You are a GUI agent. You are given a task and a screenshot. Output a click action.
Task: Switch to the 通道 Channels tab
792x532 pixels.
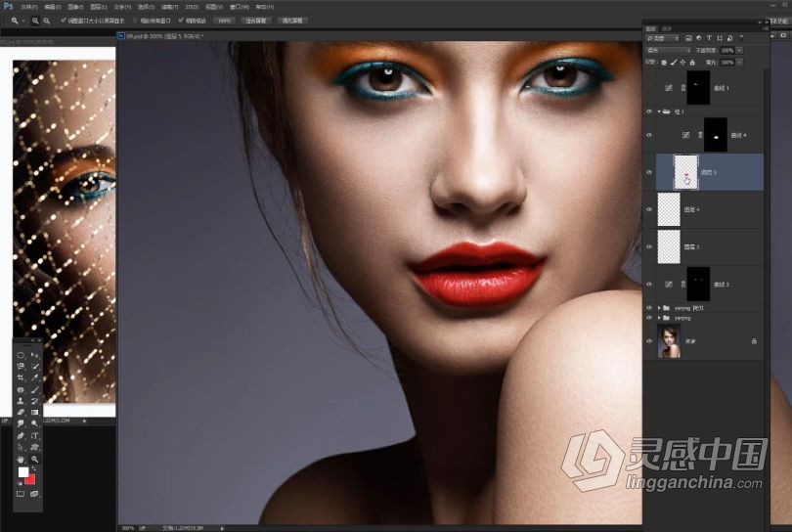pos(667,28)
